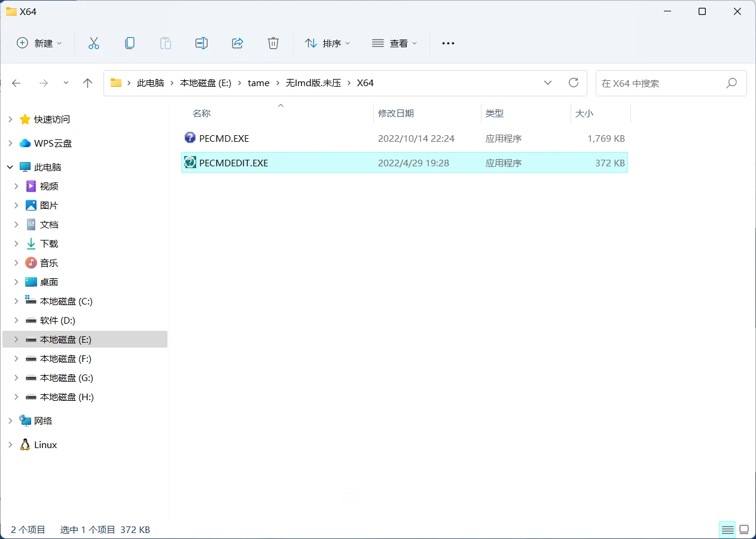The height and width of the screenshot is (539, 756).
Task: Click the 快速访问 star icon
Action: click(25, 119)
